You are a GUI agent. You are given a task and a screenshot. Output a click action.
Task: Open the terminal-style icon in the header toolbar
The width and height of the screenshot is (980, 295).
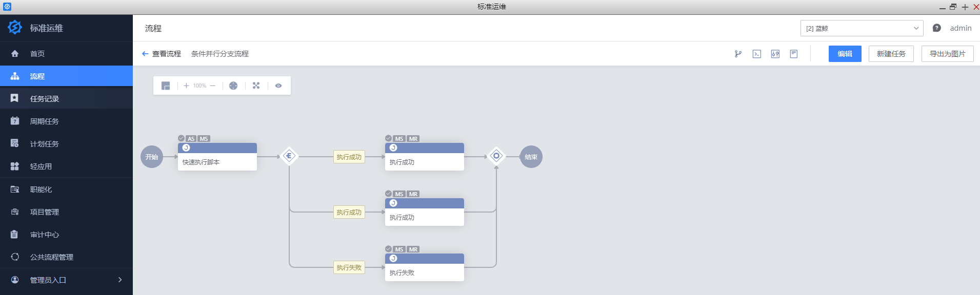pyautogui.click(x=756, y=54)
